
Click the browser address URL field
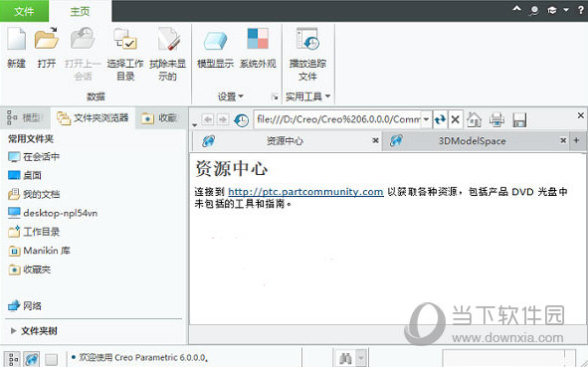point(337,119)
